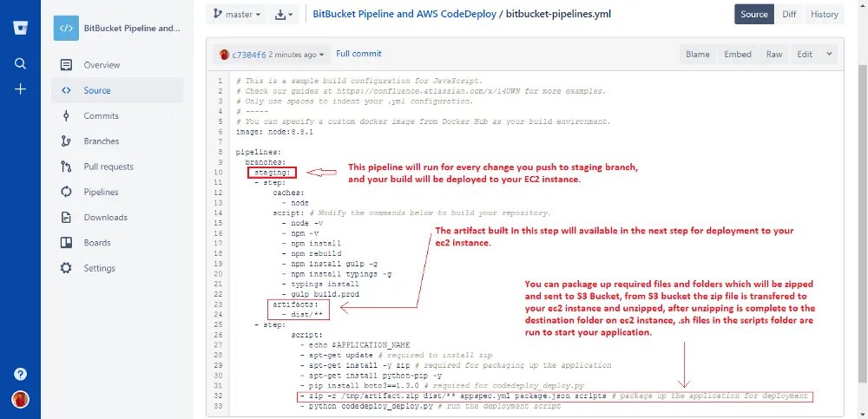Click the 'image: node:8.8.1' code line
The width and height of the screenshot is (868, 419).
[273, 132]
